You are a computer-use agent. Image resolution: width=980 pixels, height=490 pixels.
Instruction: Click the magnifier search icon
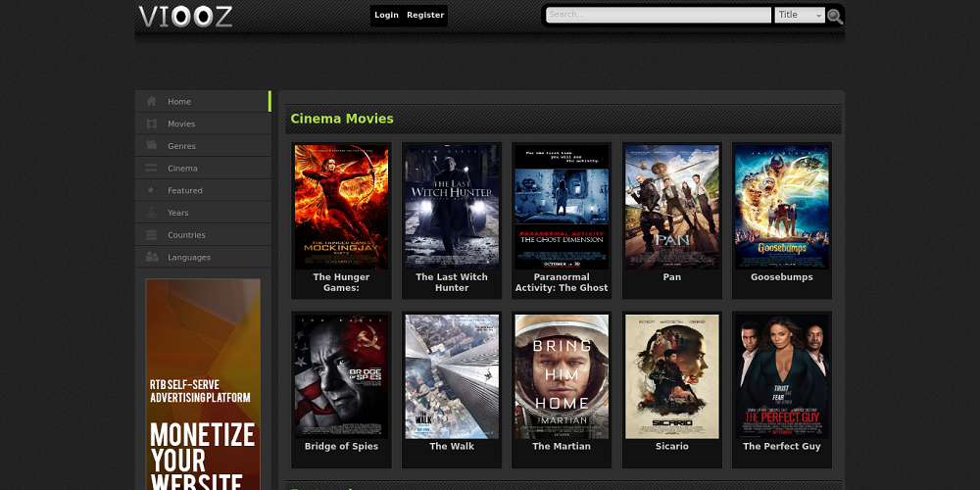[835, 17]
